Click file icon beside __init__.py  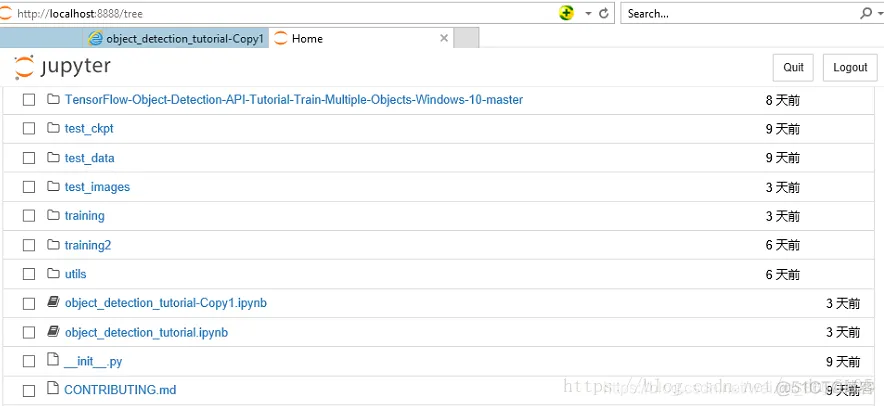(x=53, y=360)
